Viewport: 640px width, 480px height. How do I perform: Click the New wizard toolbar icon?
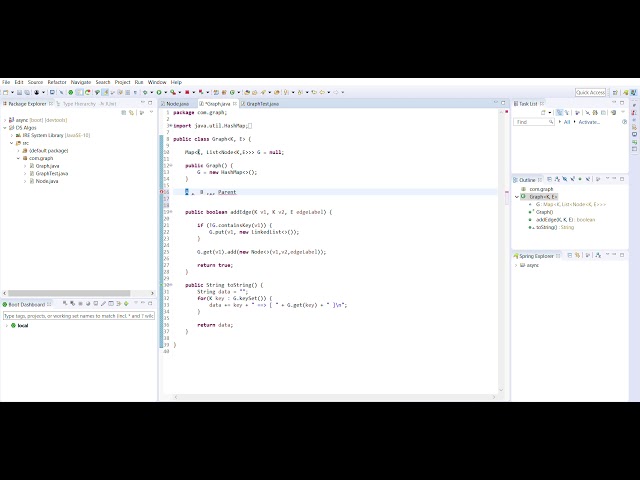pos(5,93)
